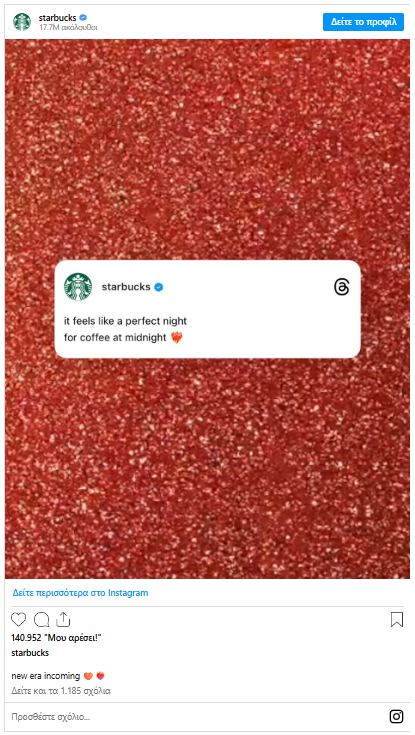Image resolution: width=415 pixels, height=735 pixels.
Task: View all 1.185 comments link
Action: coord(61,690)
